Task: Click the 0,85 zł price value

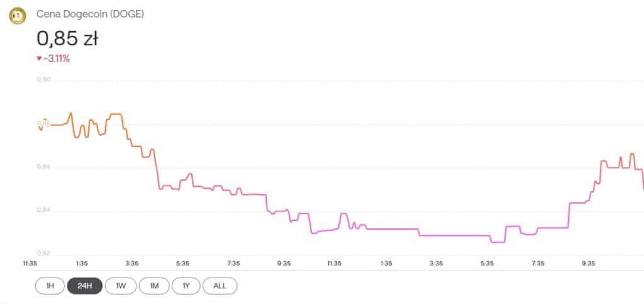Action: click(67, 39)
